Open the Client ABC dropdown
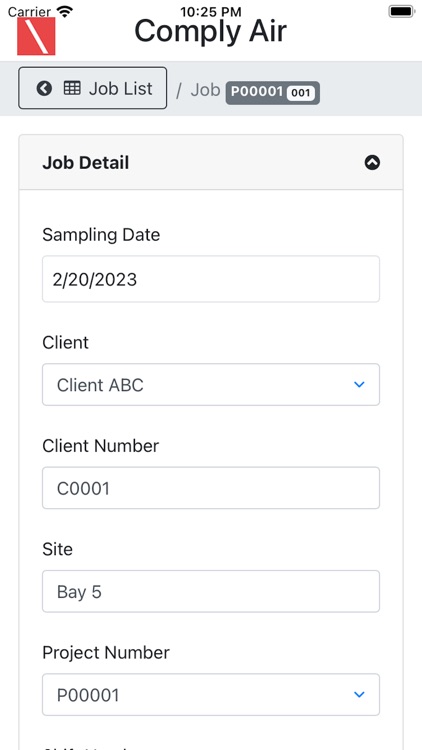422x750 pixels. [x=211, y=385]
